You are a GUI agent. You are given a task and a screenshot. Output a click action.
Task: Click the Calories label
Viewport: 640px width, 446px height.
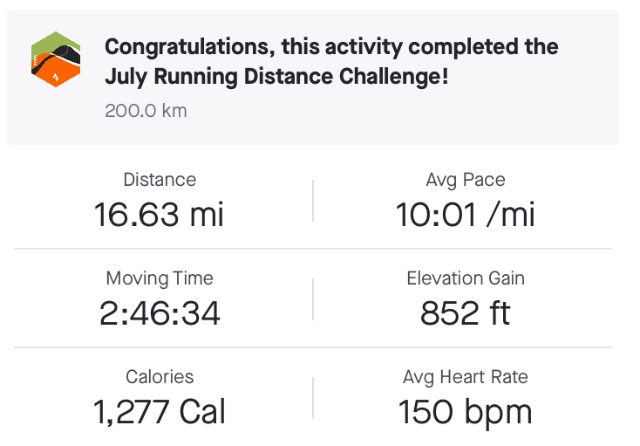coord(160,377)
